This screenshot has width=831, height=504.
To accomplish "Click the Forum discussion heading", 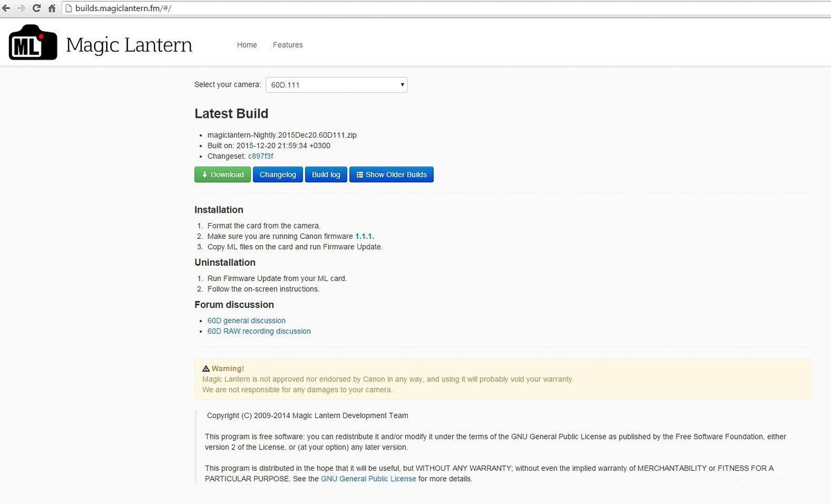I will [234, 305].
